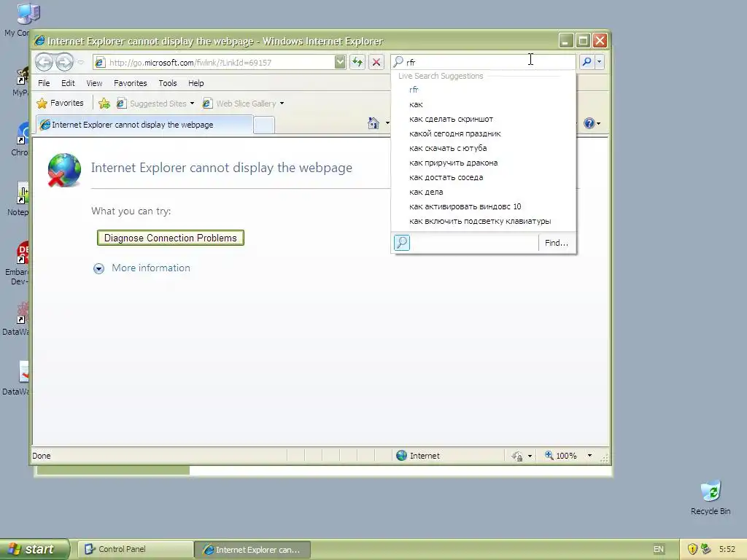Click the Internet zone globe status icon
This screenshot has width=747, height=560.
(402, 456)
